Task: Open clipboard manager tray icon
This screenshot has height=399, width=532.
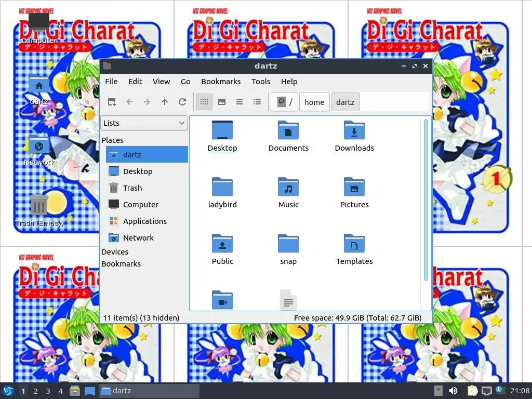Action: (472, 391)
